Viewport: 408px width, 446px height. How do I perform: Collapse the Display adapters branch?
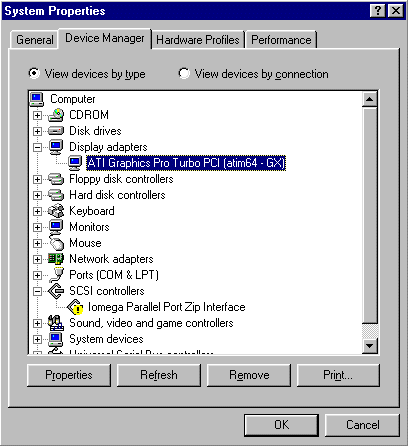tap(38, 147)
